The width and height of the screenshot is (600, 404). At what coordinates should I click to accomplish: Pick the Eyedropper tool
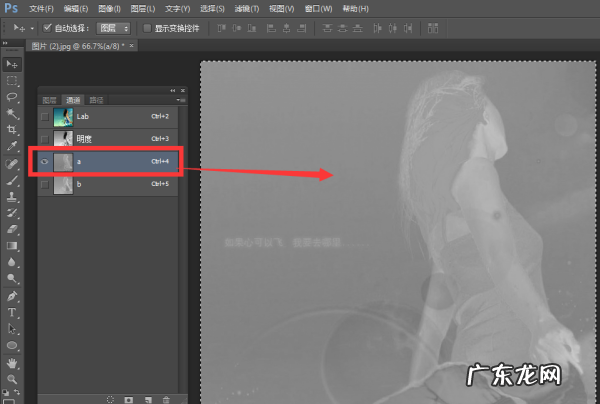point(12,147)
